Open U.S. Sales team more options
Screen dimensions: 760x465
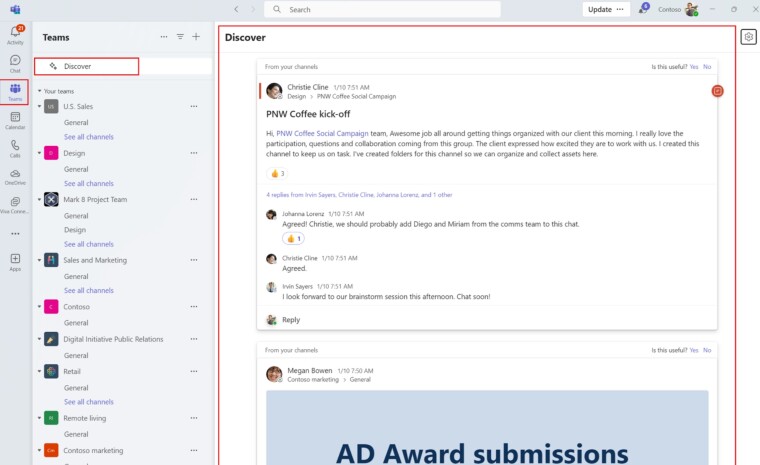pos(194,106)
